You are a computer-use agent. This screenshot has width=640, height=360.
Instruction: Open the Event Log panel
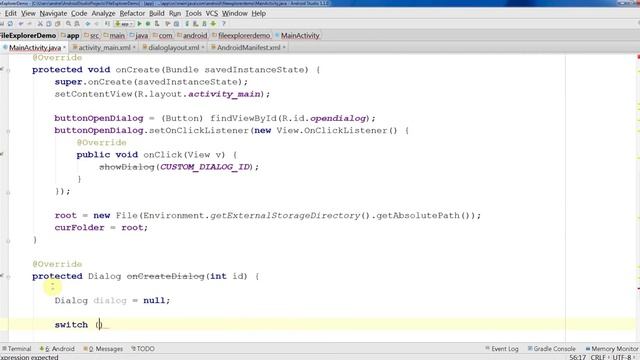point(502,349)
